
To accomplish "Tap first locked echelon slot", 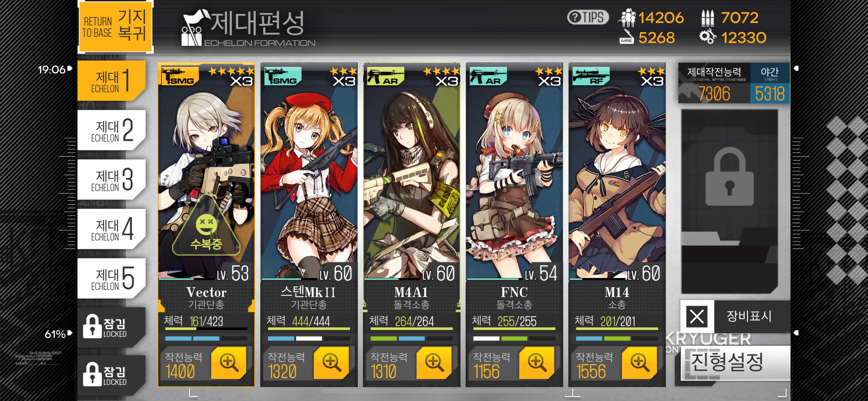I will click(111, 327).
